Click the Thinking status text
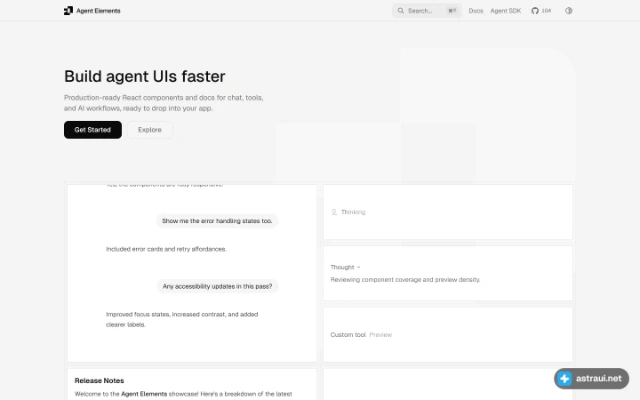The height and width of the screenshot is (400, 640). (x=353, y=212)
